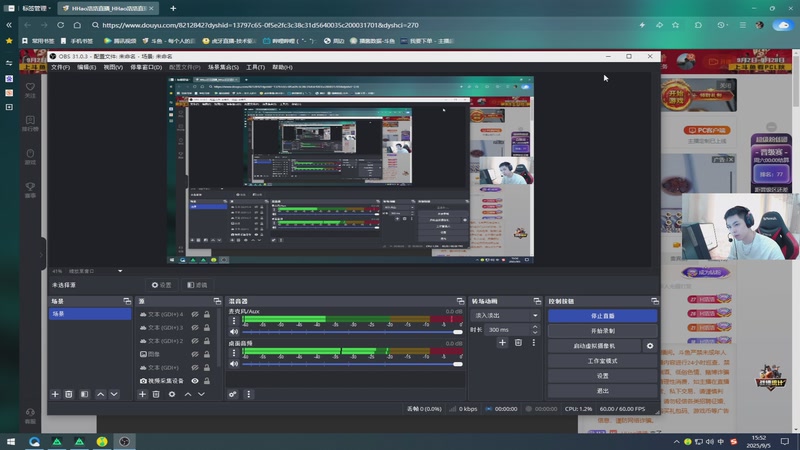Click 开始录制 button

(x=603, y=331)
